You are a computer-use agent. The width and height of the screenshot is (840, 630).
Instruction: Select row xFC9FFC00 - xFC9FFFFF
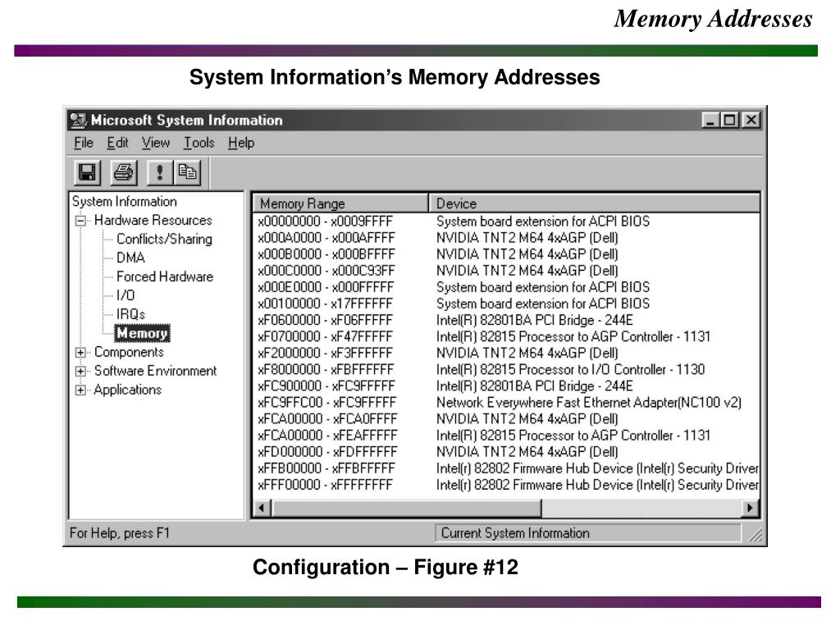click(506, 402)
